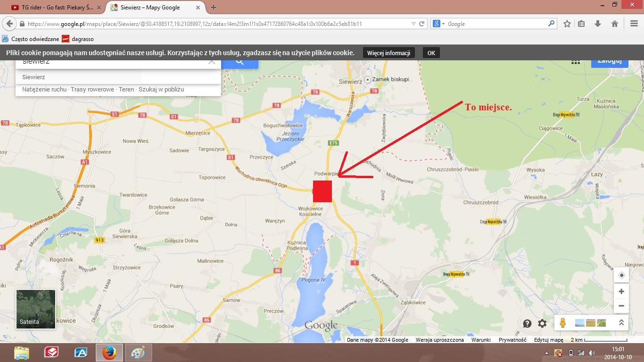Screen dimensions: 644x362
Task: Open the Firefox hamburger menu
Action: [x=634, y=24]
